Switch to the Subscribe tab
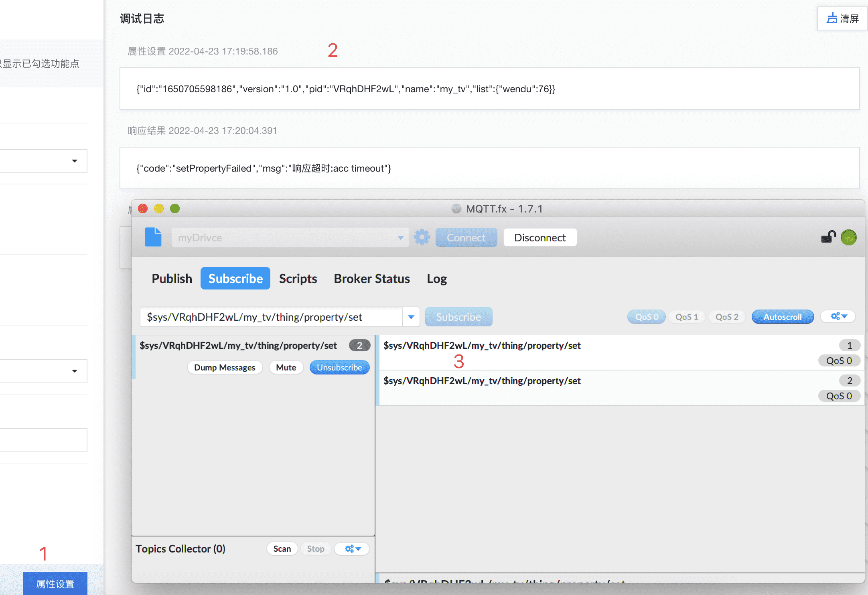Screen dimensions: 868x595 [235, 279]
